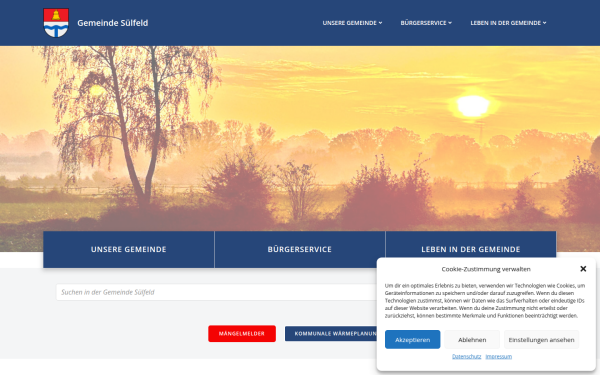Focus the Suchen in der Gemeinde Sülfeld field
The image size is (600, 375).
pos(217,292)
